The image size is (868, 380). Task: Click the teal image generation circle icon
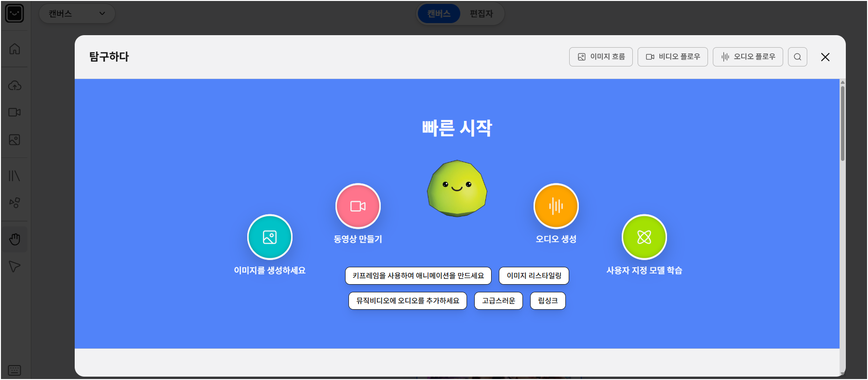(270, 237)
